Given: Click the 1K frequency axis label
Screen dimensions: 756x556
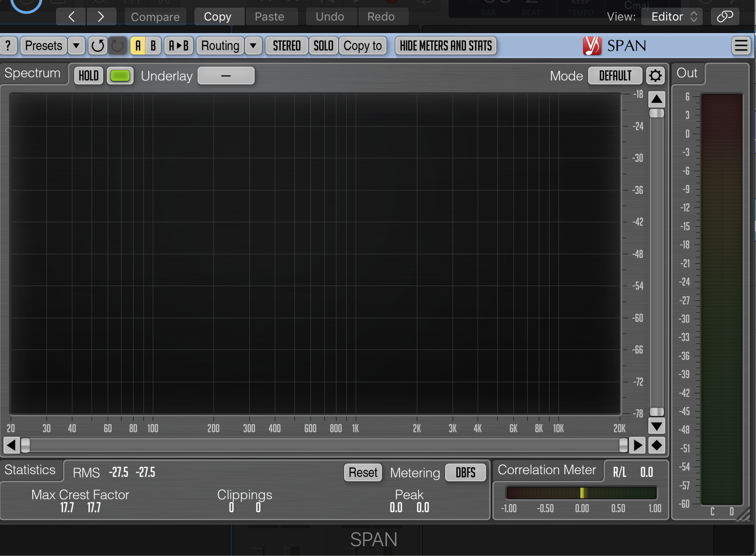Looking at the screenshot, I should tap(355, 429).
